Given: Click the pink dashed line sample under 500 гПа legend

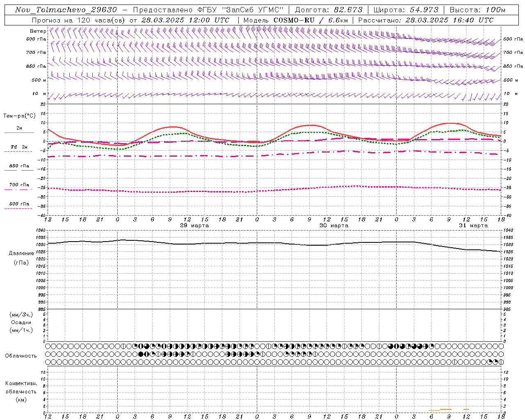Looking at the screenshot, I should [x=18, y=208].
